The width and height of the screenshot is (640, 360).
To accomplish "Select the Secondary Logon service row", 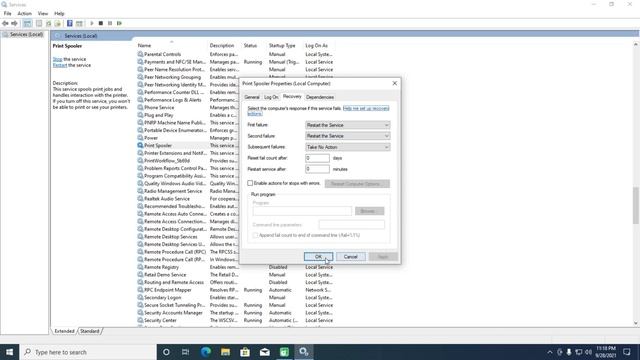I will pos(235,298).
